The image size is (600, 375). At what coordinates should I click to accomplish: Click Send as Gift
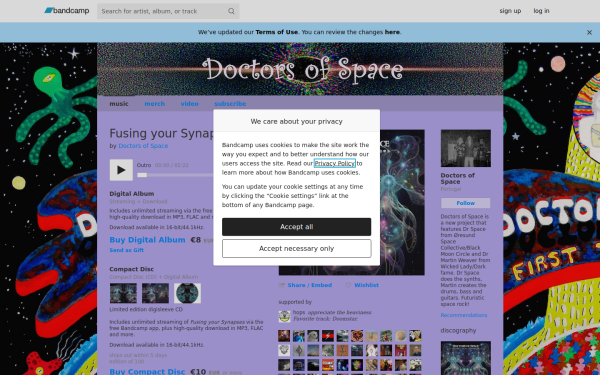(127, 250)
